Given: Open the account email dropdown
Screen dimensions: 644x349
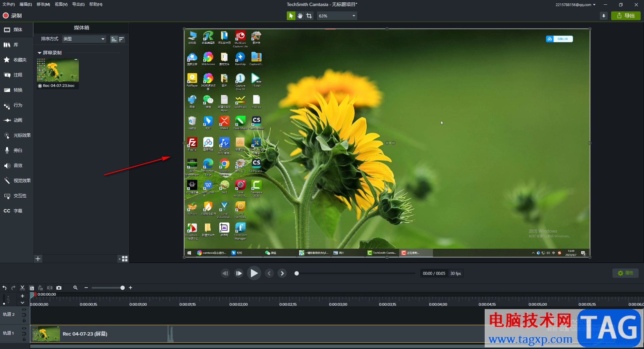Looking at the screenshot, I should (x=576, y=5).
